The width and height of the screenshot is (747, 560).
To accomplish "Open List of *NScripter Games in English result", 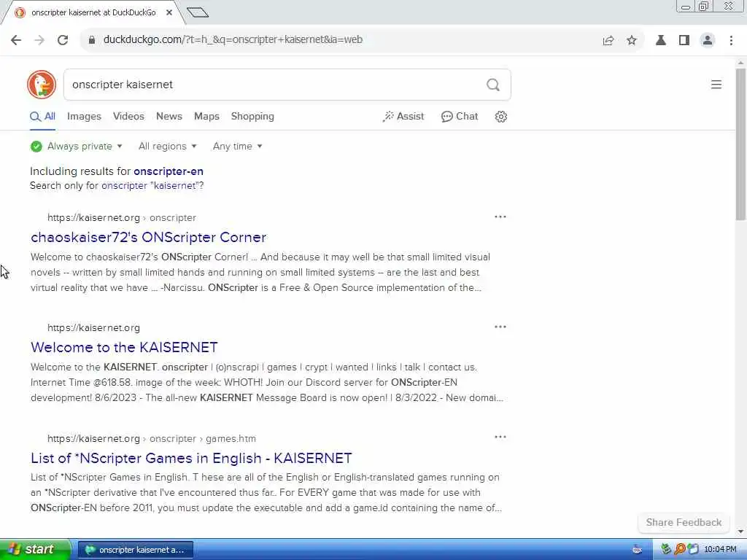I will 191,458.
